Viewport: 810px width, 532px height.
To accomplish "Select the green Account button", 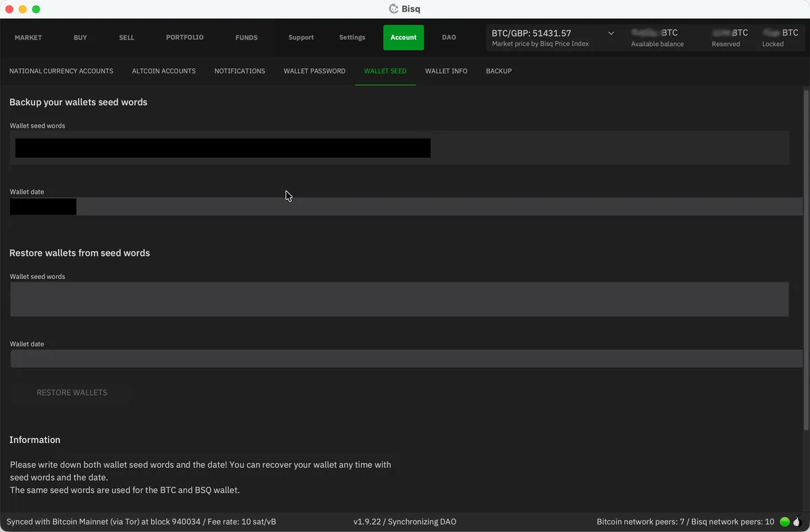I will tap(404, 38).
